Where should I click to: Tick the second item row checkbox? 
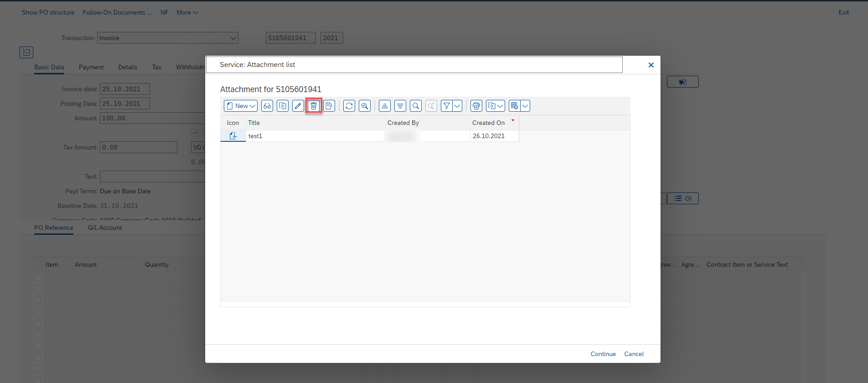pyautogui.click(x=37, y=289)
